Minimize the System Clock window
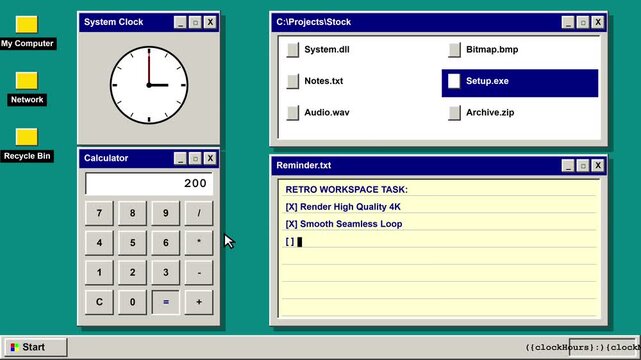 tap(180, 22)
